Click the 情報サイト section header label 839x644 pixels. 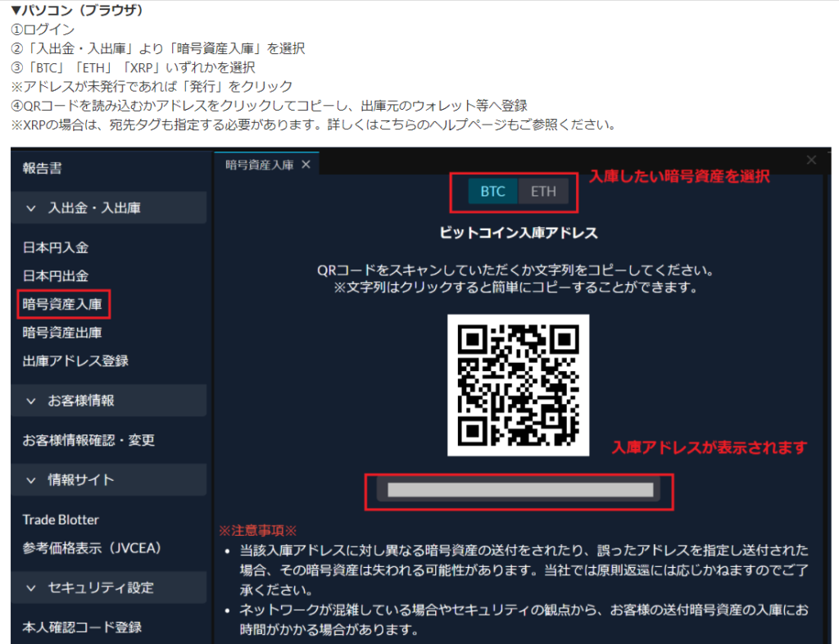click(81, 480)
